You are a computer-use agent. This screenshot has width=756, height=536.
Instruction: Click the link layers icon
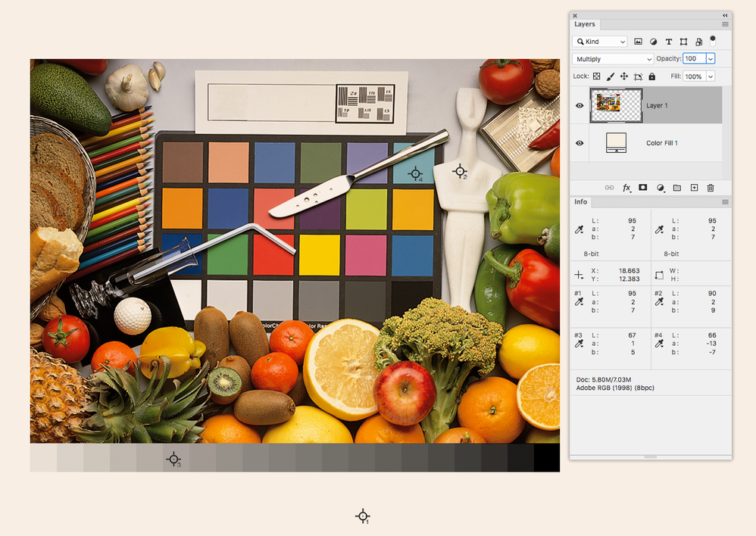610,188
